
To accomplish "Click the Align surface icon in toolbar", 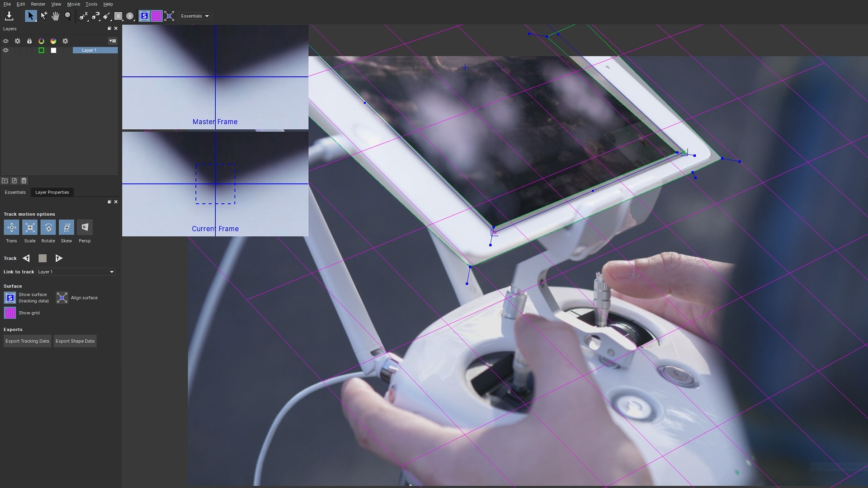I will pos(169,16).
